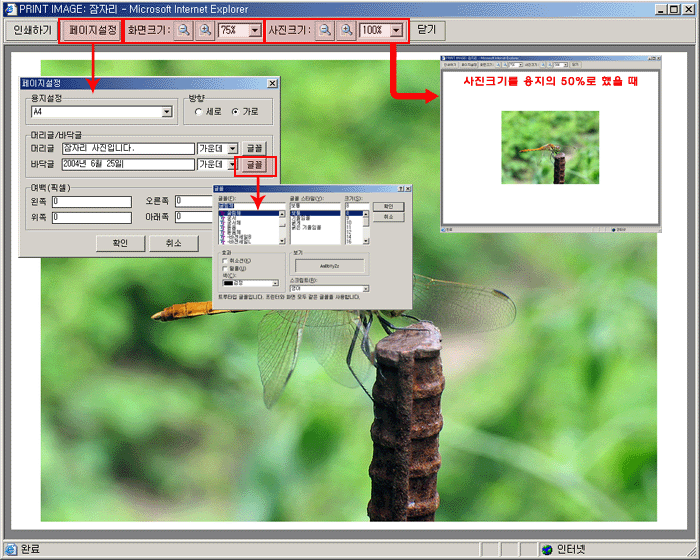Click the 인쇄하기 print toolbar button

(33, 31)
